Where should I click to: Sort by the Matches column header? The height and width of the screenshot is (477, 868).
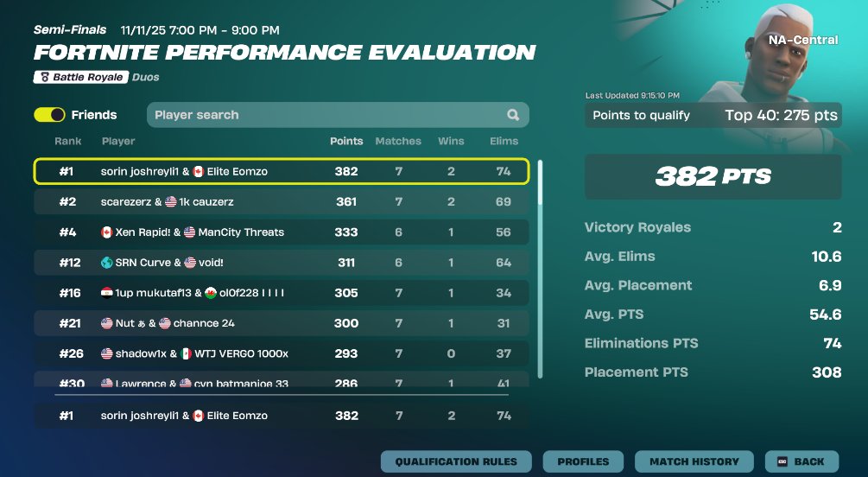[398, 141]
